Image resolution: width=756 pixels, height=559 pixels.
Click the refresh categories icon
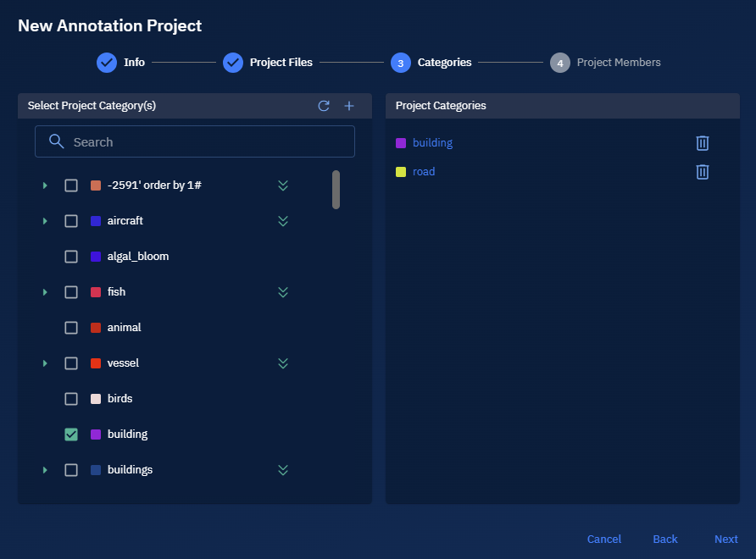click(324, 106)
